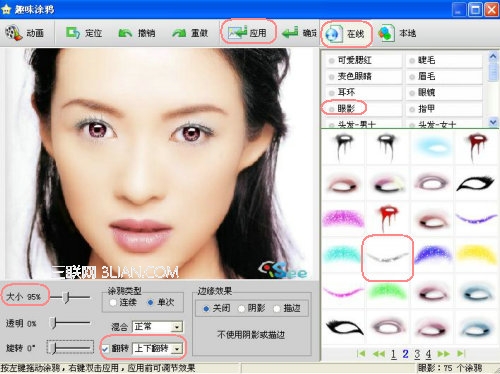
Task: Pick the black winged eyeliner thumbnail
Action: click(x=476, y=183)
